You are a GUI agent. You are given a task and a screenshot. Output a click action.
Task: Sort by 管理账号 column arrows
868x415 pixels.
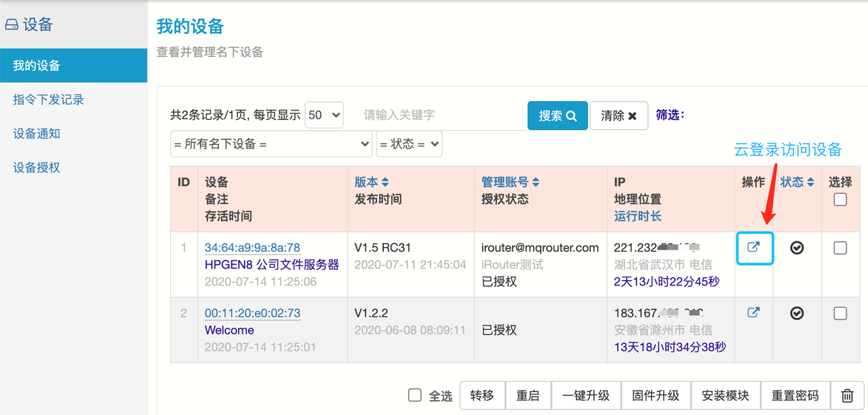pos(536,182)
